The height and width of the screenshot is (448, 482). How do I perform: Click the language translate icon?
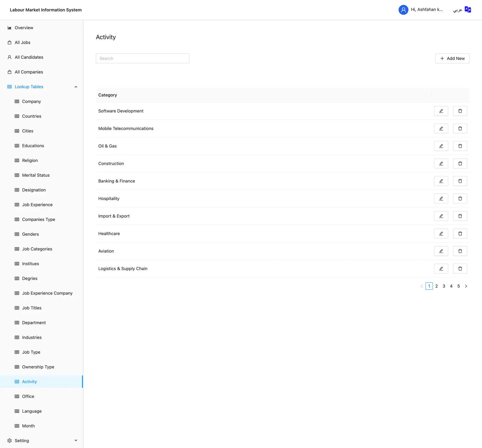point(468,10)
